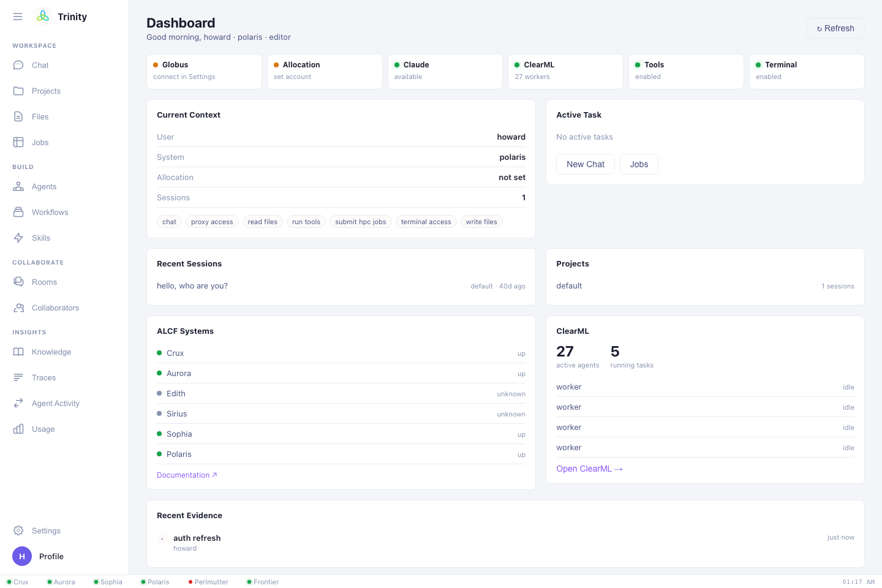The width and height of the screenshot is (882, 588).
Task: Click the 'run tools' permission tag
Action: pyautogui.click(x=306, y=222)
